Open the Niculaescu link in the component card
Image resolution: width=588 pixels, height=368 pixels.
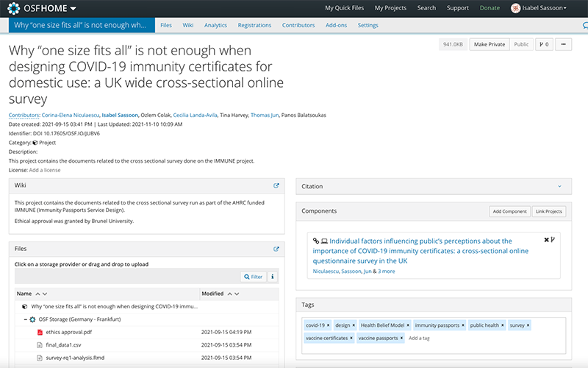pos(326,271)
